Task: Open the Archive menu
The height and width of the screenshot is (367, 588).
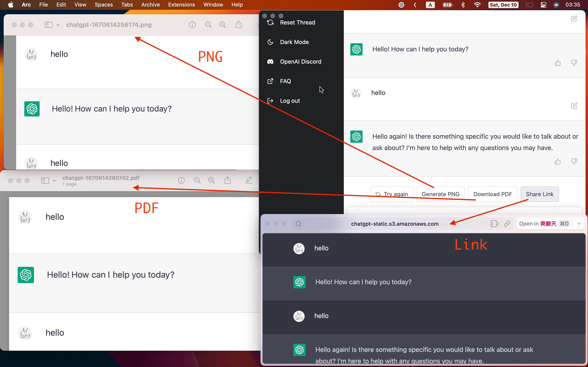Action: (x=150, y=5)
